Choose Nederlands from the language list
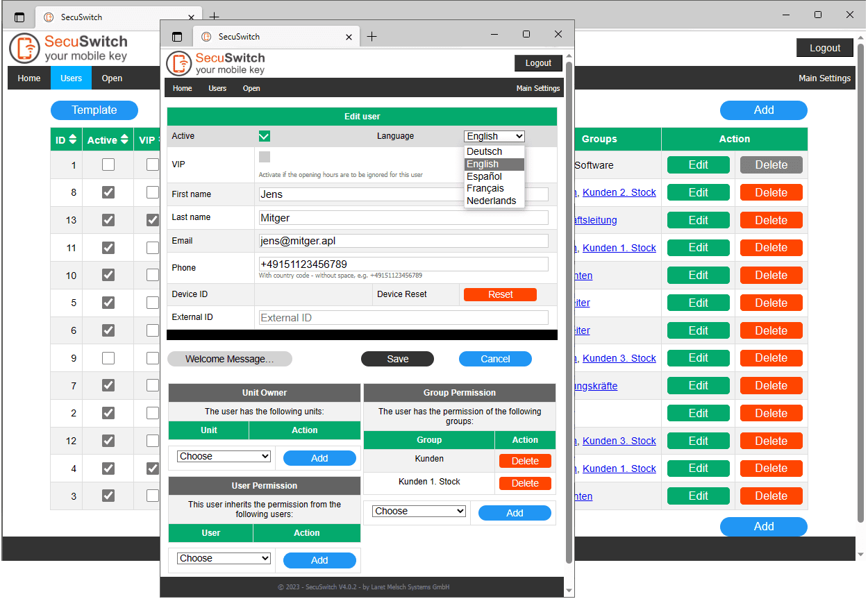This screenshot has width=868, height=599. point(494,201)
